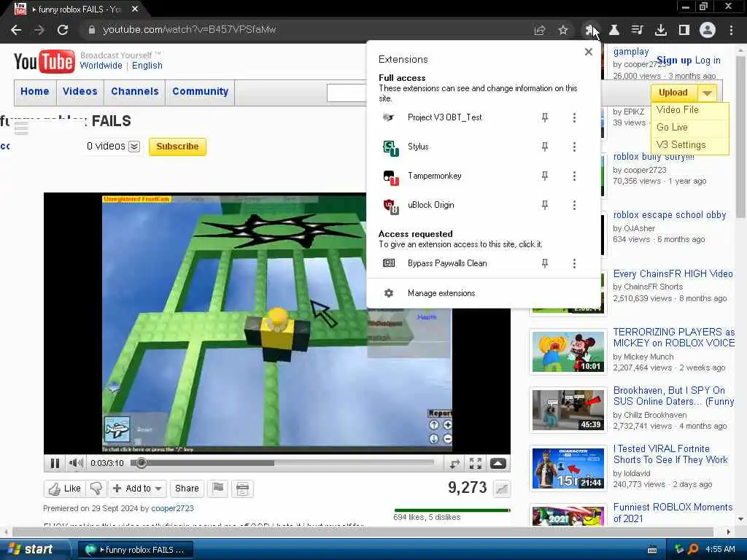Close the Extensions popup
This screenshot has width=747, height=560.
589,52
